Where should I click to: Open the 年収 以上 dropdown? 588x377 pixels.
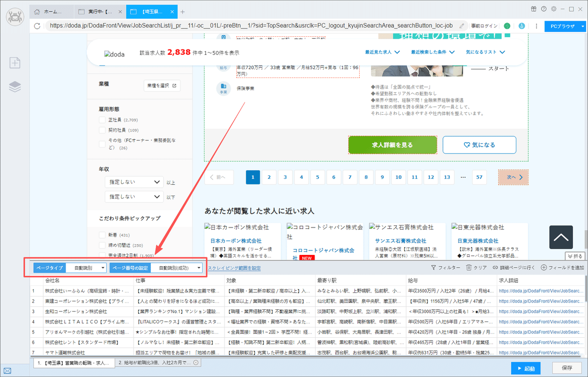click(x=134, y=182)
